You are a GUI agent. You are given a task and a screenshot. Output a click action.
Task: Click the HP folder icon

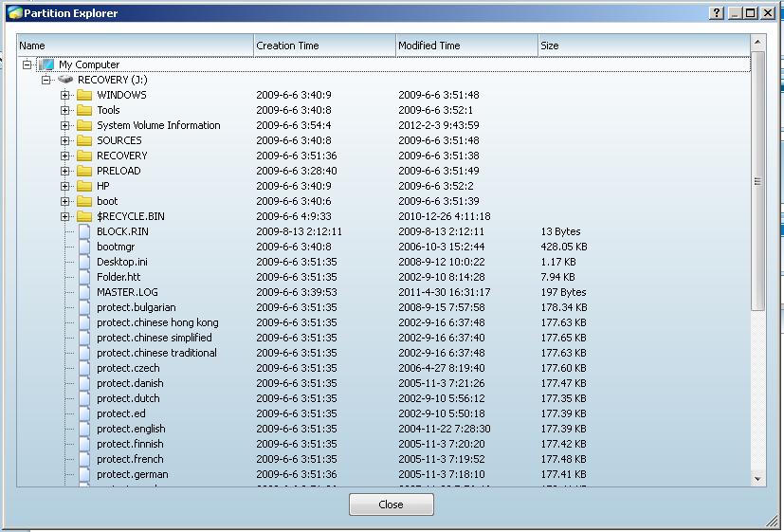[84, 186]
